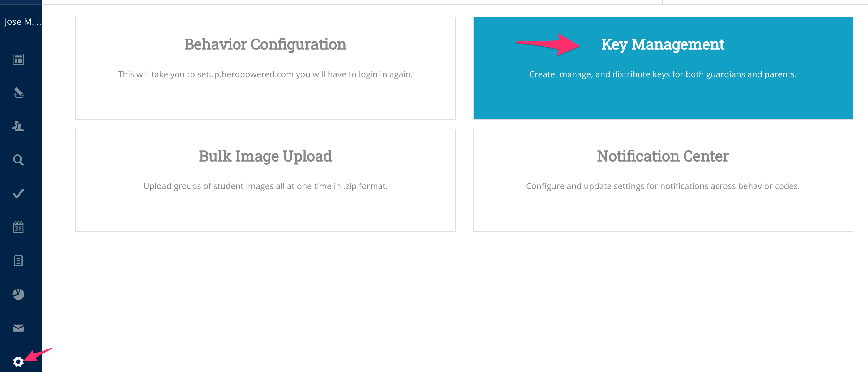Image resolution: width=868 pixels, height=372 pixels.
Task: Open the students people icon
Action: click(x=18, y=126)
